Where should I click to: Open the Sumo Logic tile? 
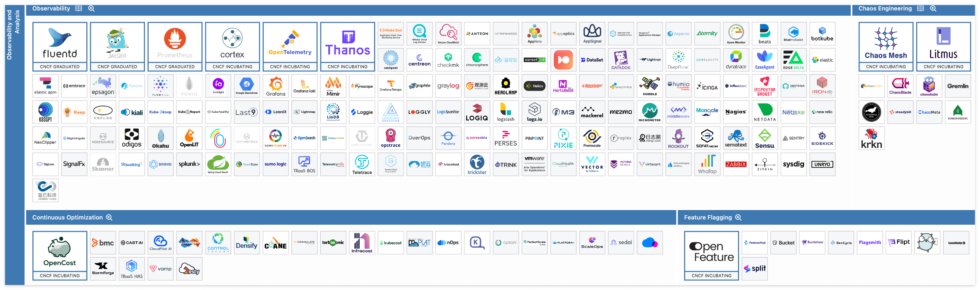pyautogui.click(x=275, y=164)
